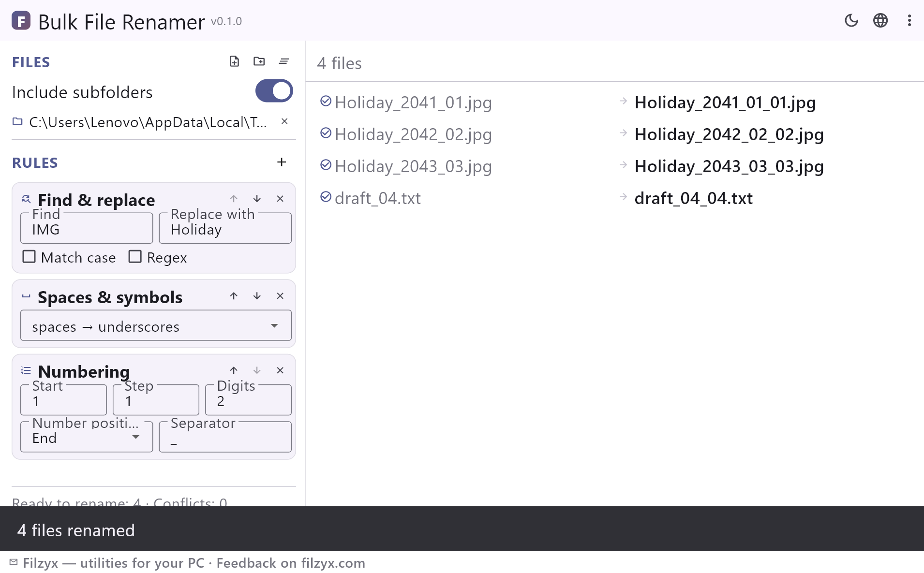Open spaces → underscores dropdown
The width and height of the screenshot is (924, 573).
point(156,325)
